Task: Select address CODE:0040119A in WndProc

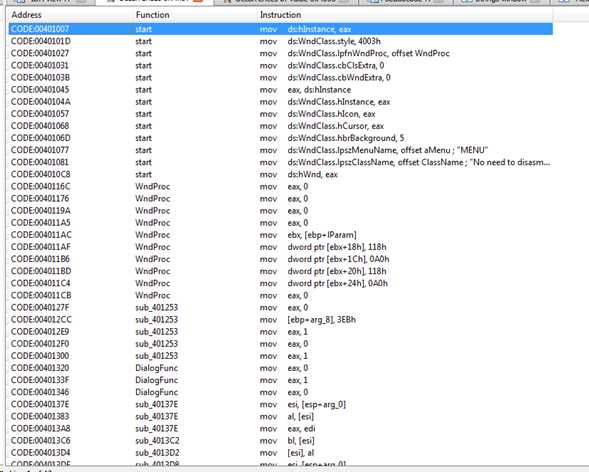Action: coord(40,211)
